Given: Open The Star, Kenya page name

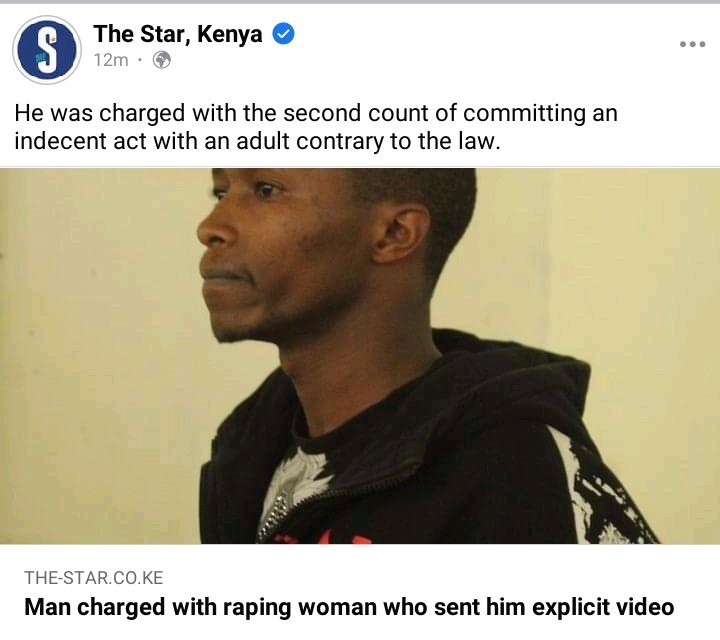Looking at the screenshot, I should tap(178, 34).
